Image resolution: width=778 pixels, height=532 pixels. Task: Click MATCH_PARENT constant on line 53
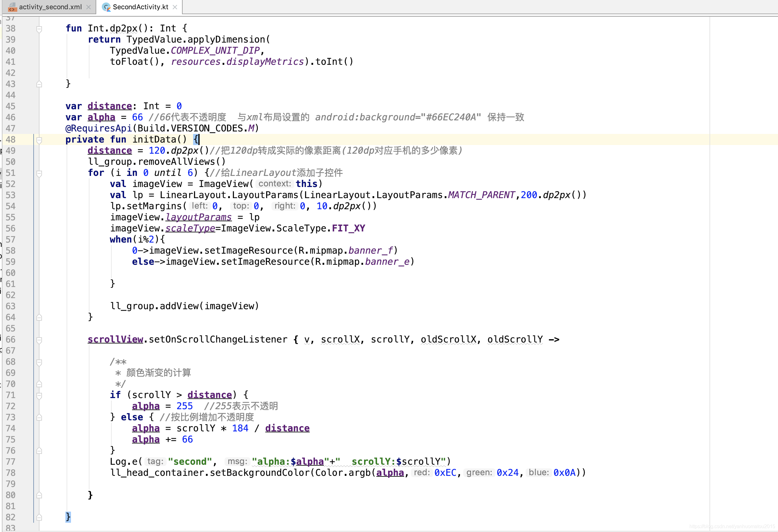pyautogui.click(x=482, y=195)
